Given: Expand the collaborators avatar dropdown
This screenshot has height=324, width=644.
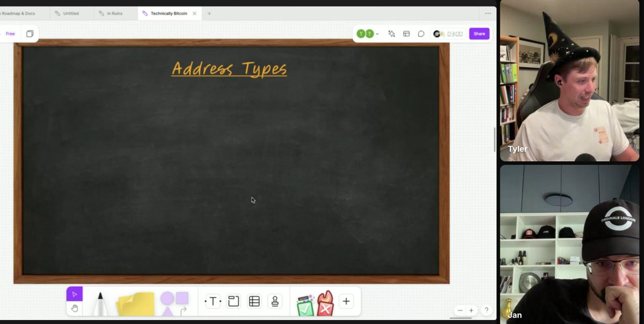Looking at the screenshot, I should point(377,34).
